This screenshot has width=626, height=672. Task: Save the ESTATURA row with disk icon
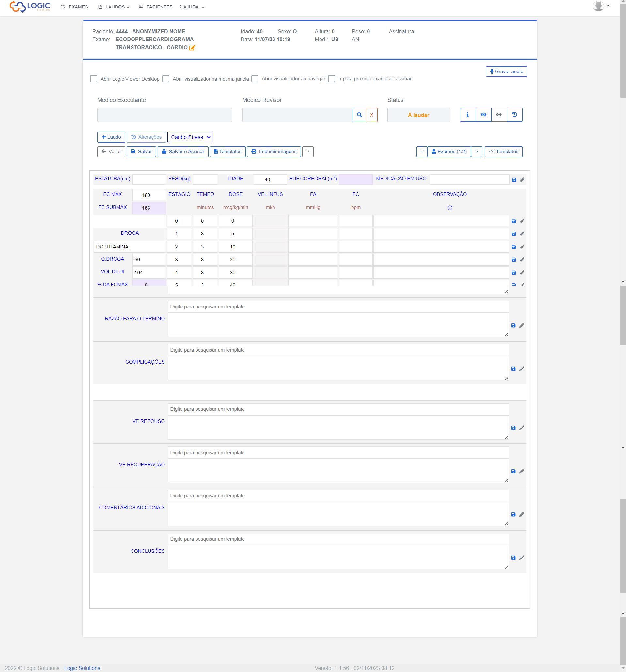[514, 180]
